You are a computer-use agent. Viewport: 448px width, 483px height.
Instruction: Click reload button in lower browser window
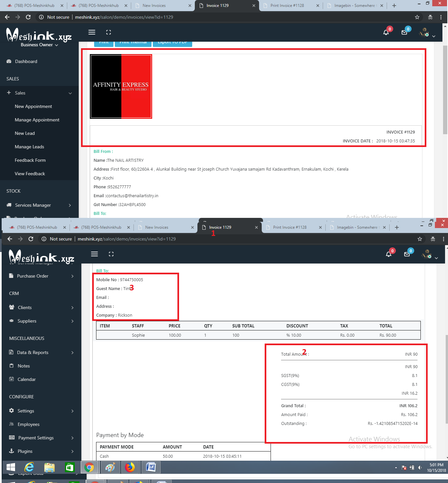pyautogui.click(x=31, y=239)
